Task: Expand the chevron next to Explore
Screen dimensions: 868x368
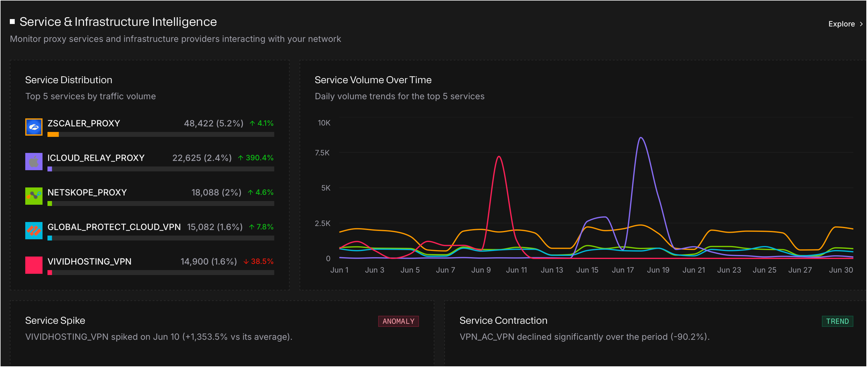Action: point(861,24)
